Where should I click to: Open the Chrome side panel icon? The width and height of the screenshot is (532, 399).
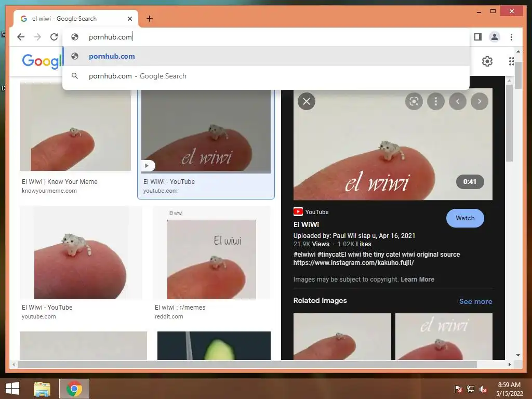478,37
